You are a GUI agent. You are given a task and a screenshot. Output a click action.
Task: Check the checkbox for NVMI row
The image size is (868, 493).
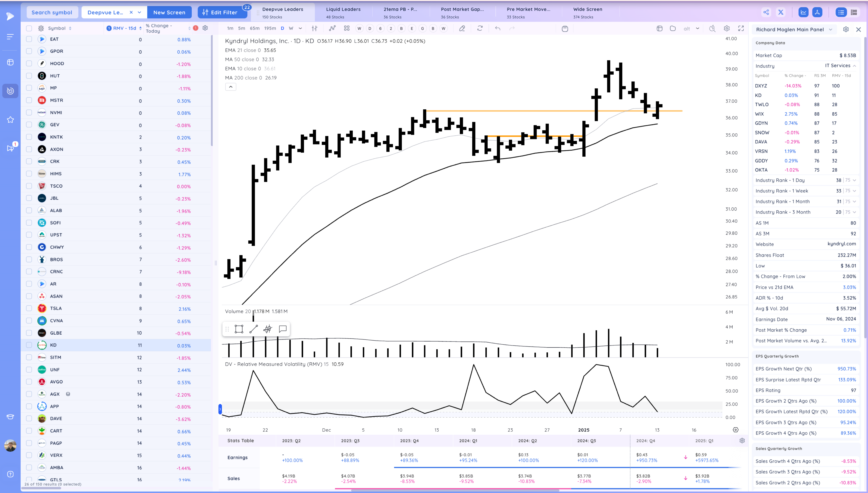point(29,112)
